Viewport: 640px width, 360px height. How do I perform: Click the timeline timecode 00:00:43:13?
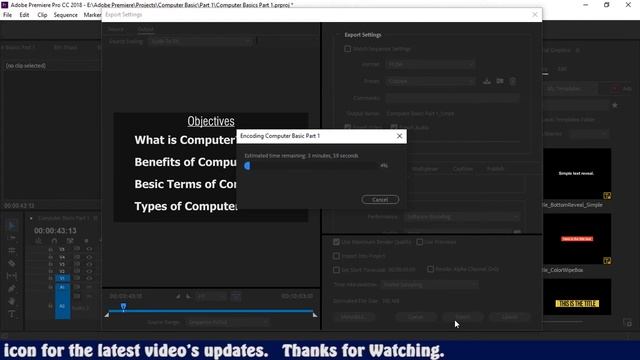[x=55, y=231]
